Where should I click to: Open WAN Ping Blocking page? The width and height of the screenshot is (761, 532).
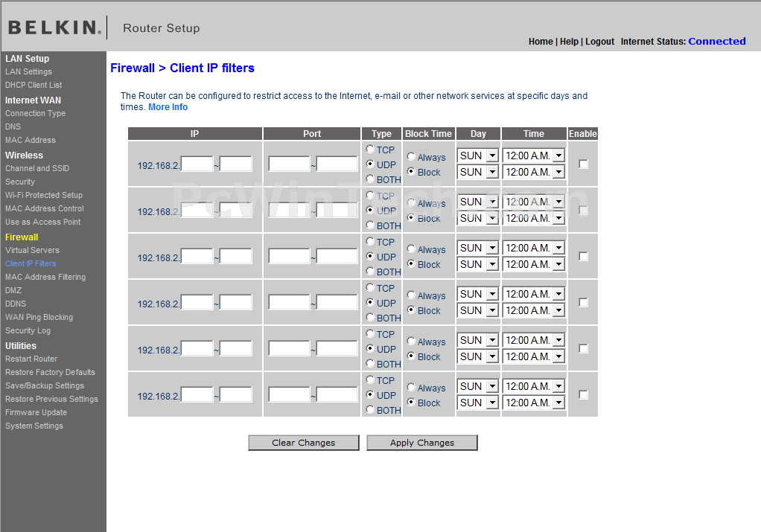(39, 317)
